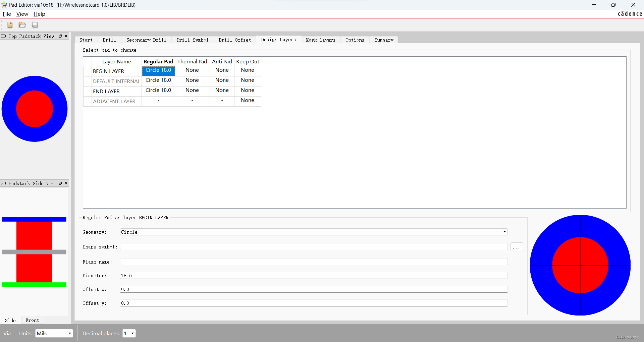
Task: Float the 2D Padstack Side View panel
Action: pyautogui.click(x=60, y=183)
